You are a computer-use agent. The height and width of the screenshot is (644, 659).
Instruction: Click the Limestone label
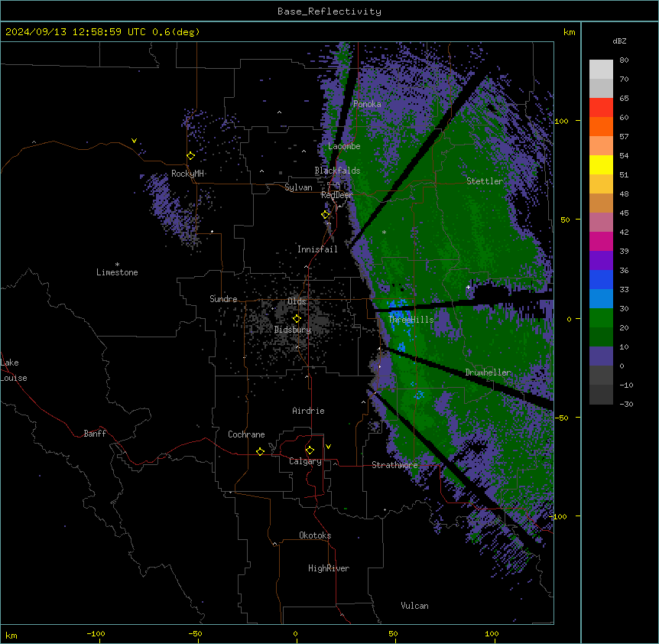117,272
